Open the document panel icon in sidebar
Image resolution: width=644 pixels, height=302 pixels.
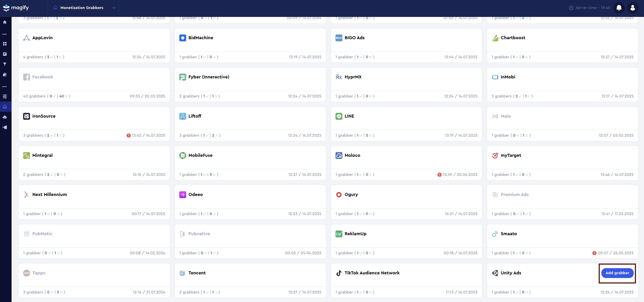(5, 54)
